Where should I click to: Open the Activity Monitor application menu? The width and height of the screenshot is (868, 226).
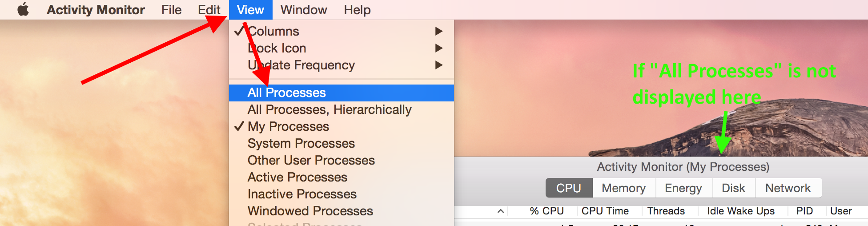point(96,10)
